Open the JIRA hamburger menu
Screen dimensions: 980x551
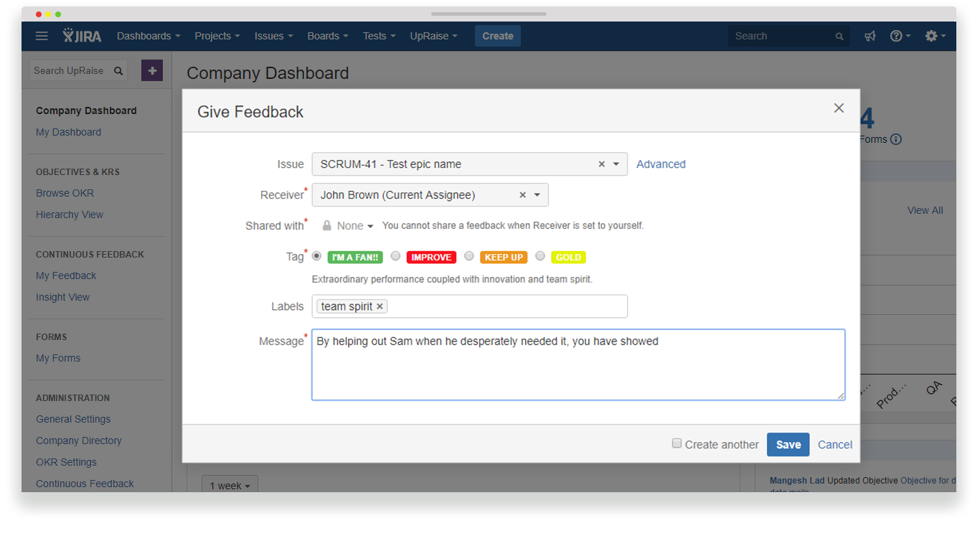(x=42, y=36)
